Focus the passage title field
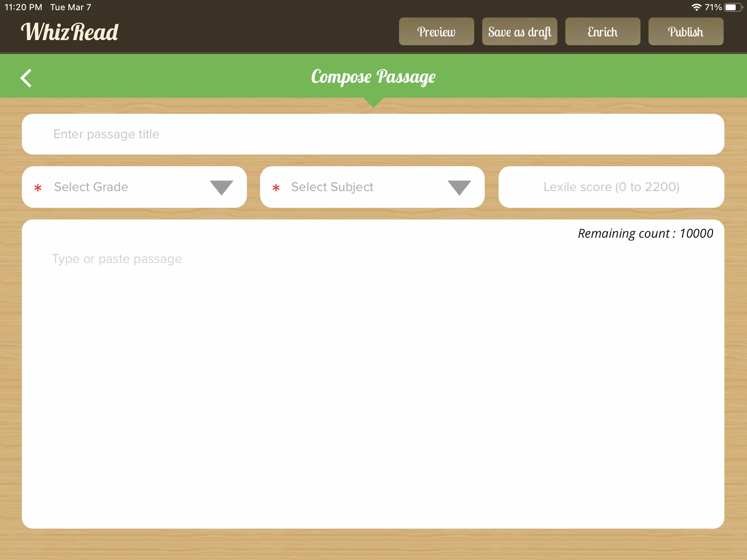747x560 pixels. pyautogui.click(x=373, y=134)
